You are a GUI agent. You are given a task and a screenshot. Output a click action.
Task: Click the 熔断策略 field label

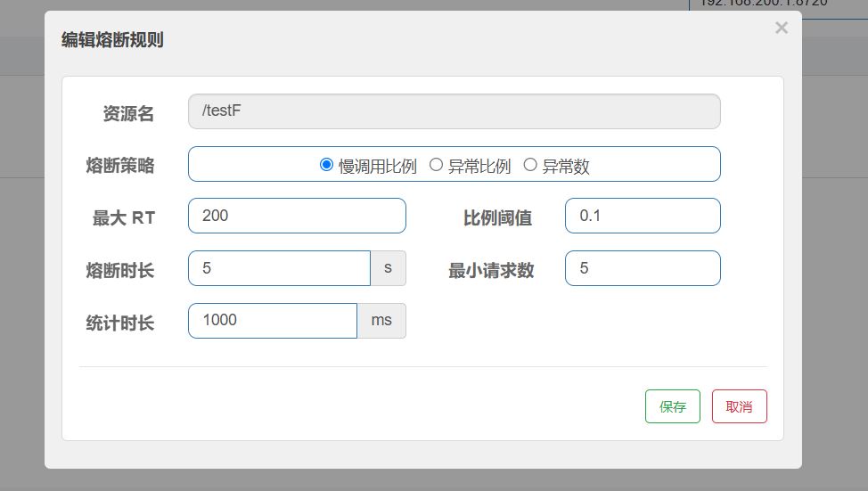point(119,166)
